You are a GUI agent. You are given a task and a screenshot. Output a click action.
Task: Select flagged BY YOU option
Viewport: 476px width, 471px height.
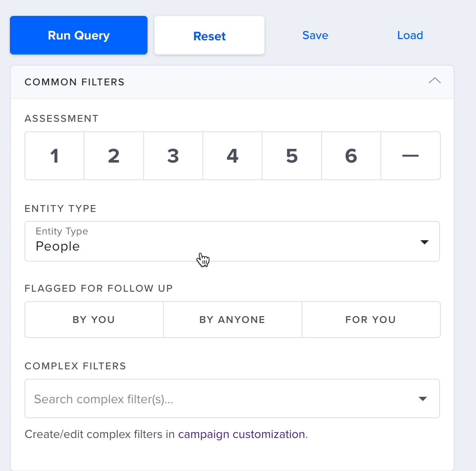pos(94,320)
